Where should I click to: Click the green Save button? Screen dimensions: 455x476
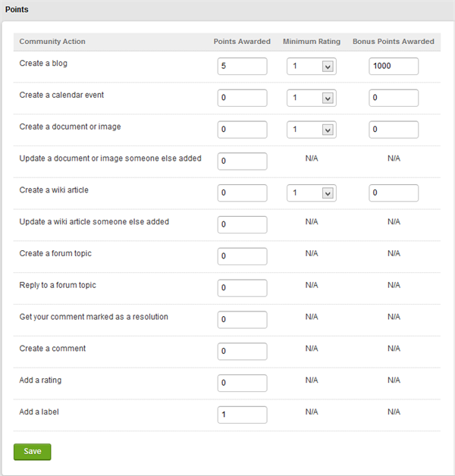tap(32, 452)
